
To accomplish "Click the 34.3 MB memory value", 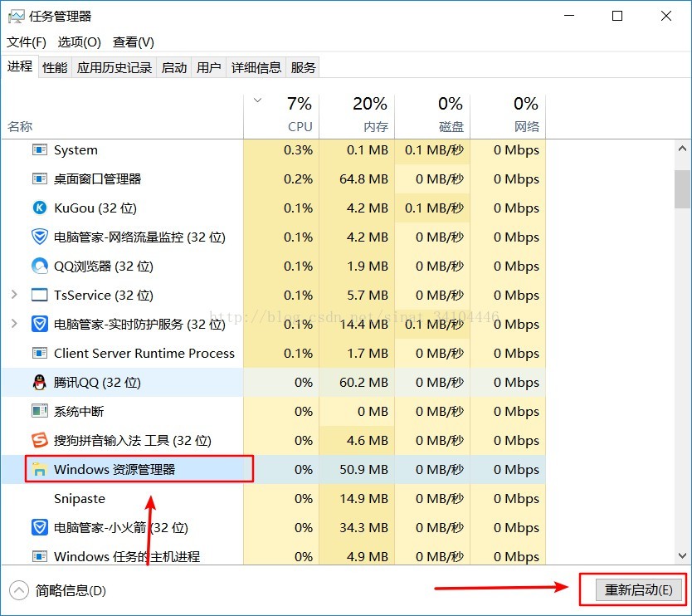I will 363,528.
